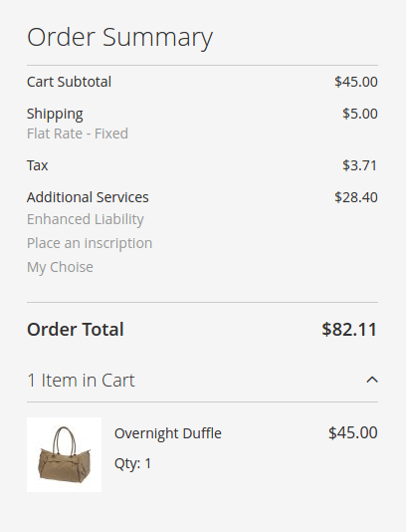Click the Order Total label
Viewport: 406px width, 532px height.
pos(76,329)
